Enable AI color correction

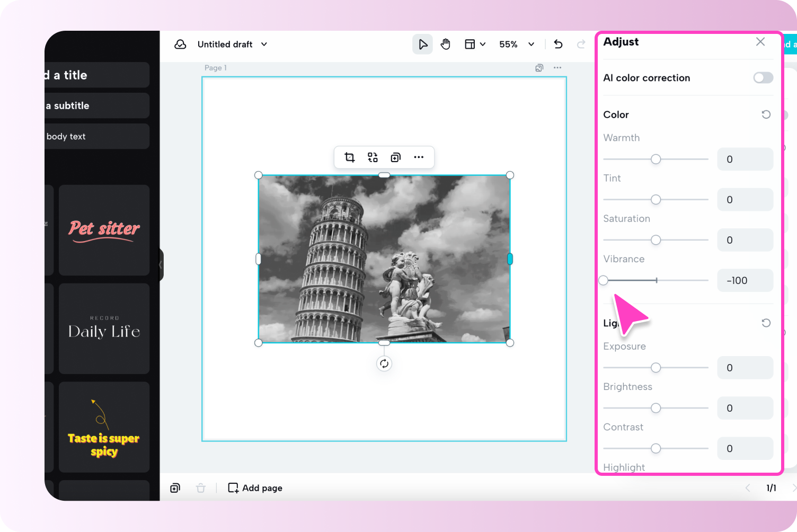click(x=763, y=77)
